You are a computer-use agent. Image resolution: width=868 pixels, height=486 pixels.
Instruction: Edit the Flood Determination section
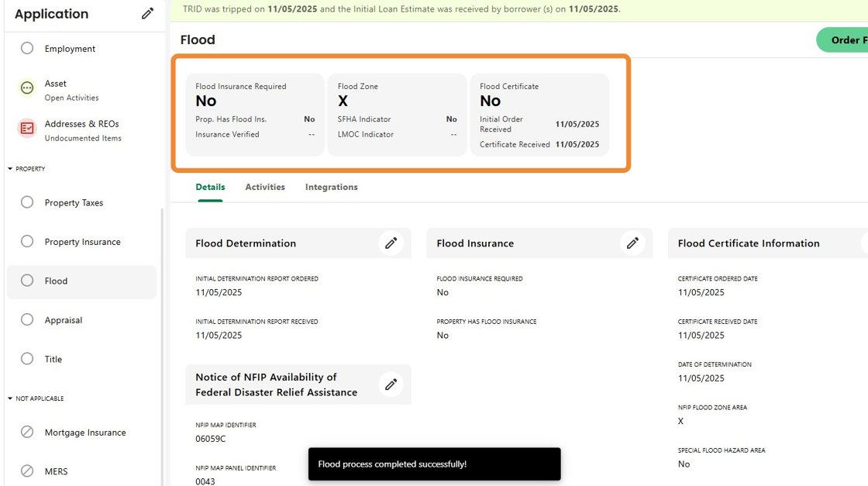click(x=391, y=243)
